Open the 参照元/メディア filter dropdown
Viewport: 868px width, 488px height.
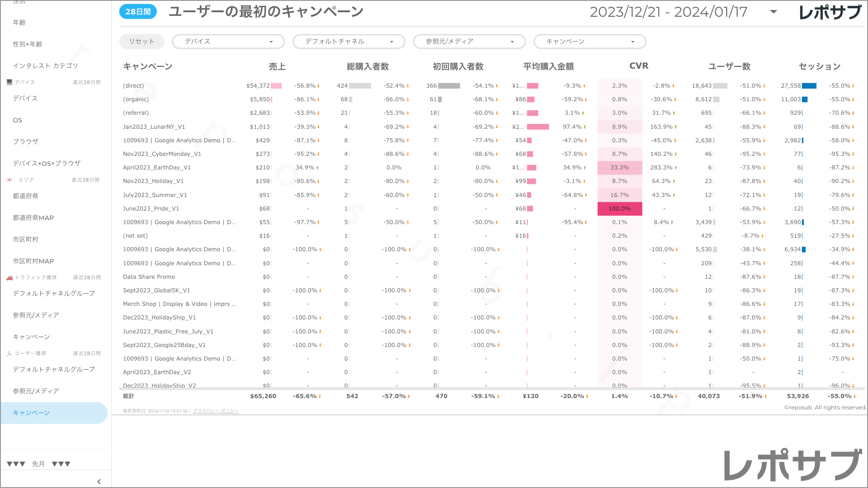point(469,42)
